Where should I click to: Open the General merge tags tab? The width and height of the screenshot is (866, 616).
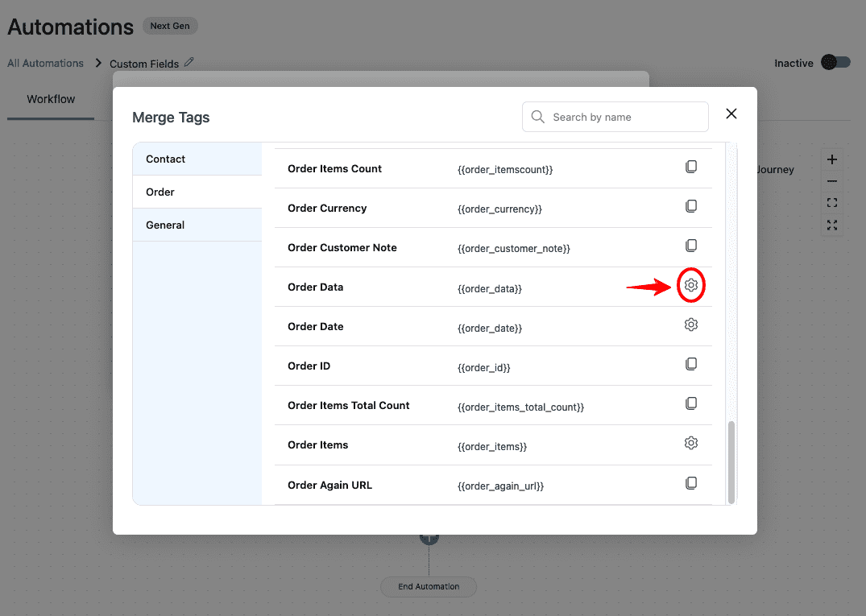tap(165, 225)
